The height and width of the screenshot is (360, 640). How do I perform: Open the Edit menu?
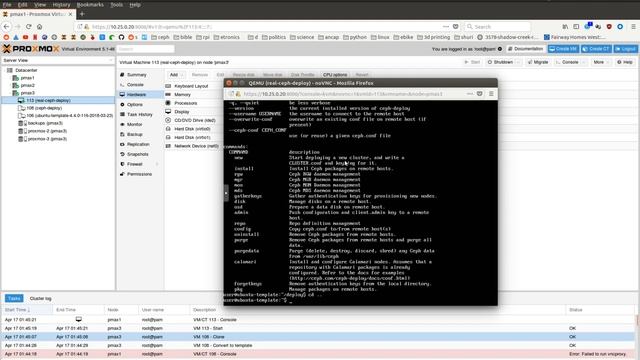pos(22,4)
